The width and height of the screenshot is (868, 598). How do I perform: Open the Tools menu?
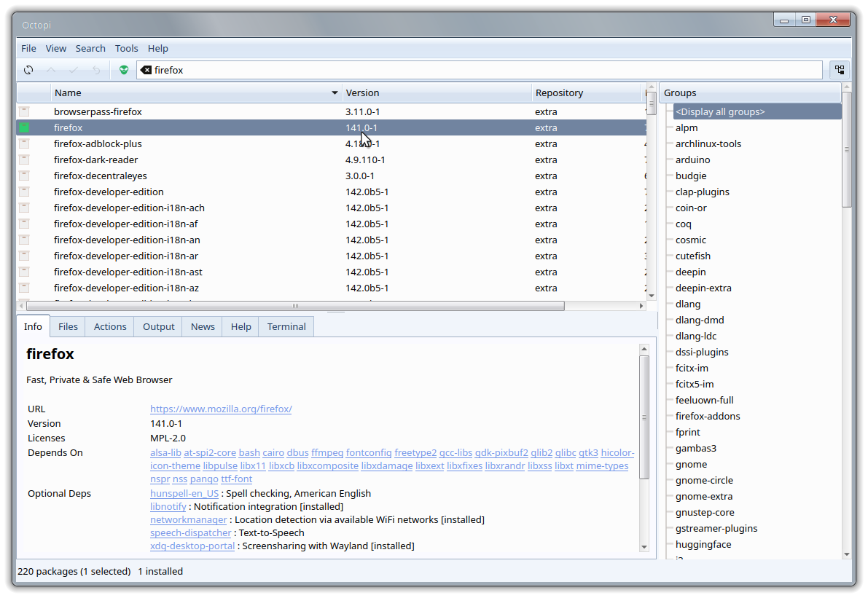pos(126,48)
